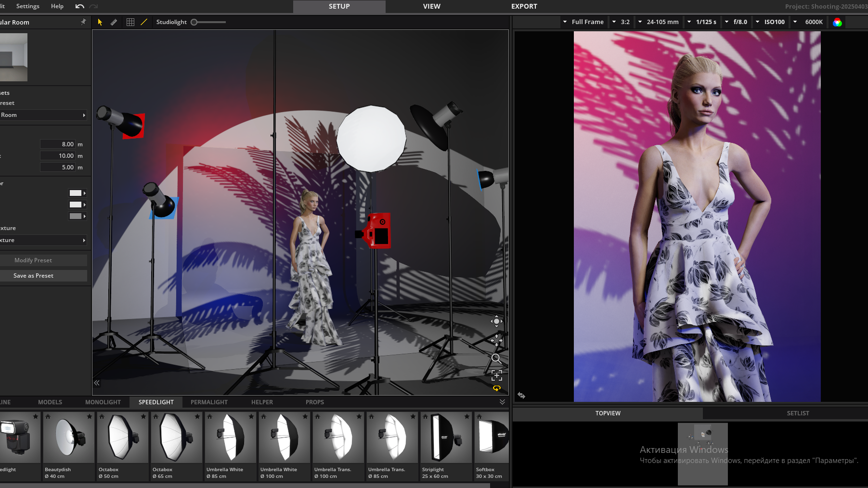Open the RGB color wheel icon
Image resolution: width=868 pixels, height=488 pixels.
coord(837,22)
